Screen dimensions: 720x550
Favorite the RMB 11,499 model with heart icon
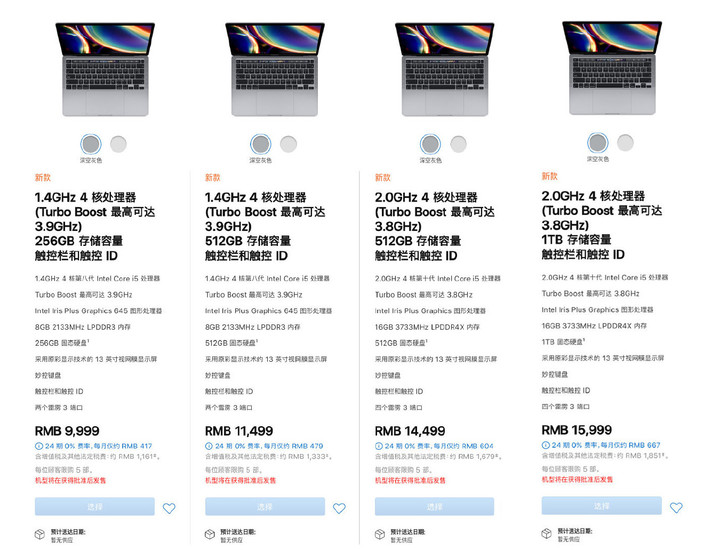(x=339, y=508)
